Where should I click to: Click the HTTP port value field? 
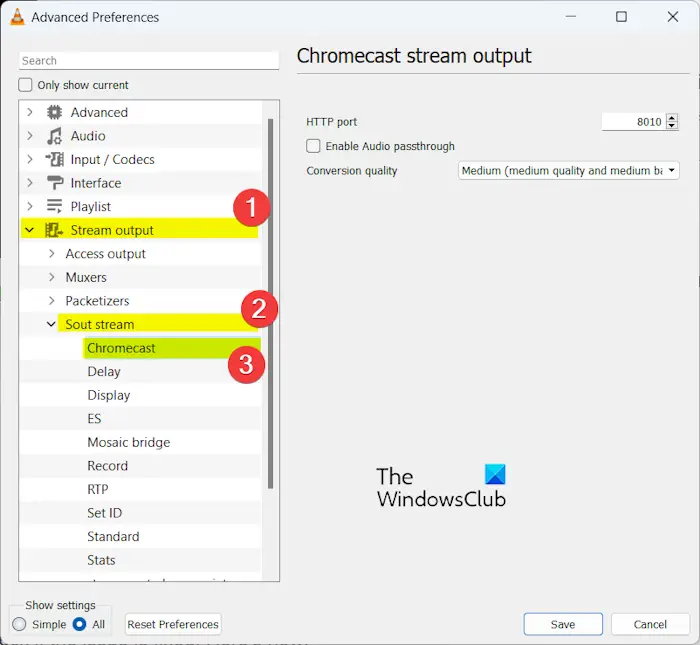click(633, 121)
